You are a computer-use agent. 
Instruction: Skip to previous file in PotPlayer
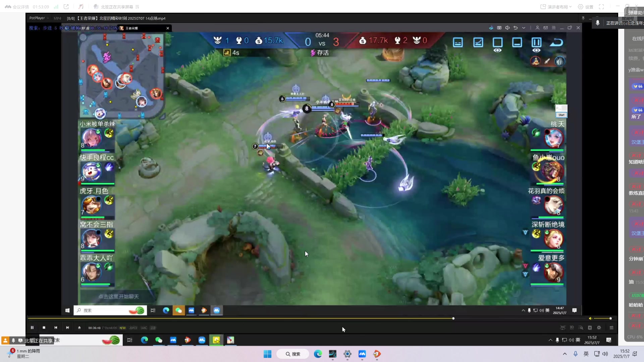56,328
